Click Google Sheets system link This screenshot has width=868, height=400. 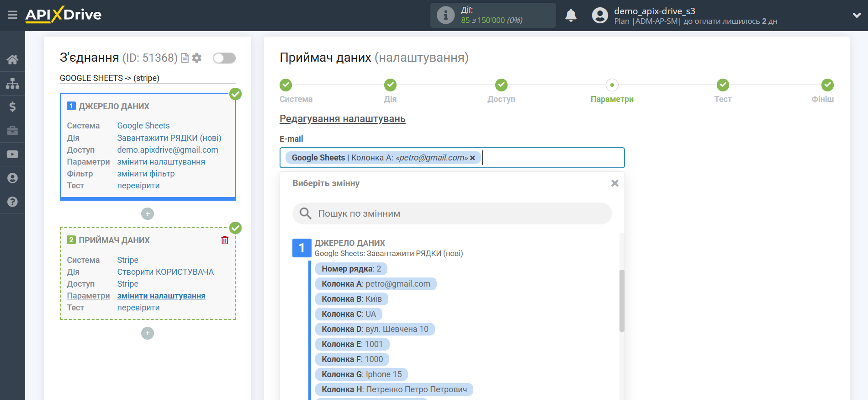coord(143,126)
